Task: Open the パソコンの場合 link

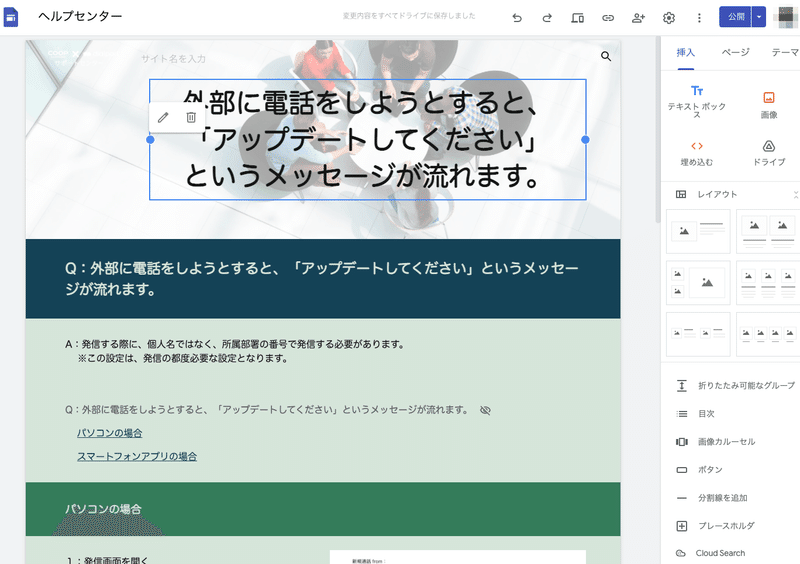Action: tap(110, 433)
